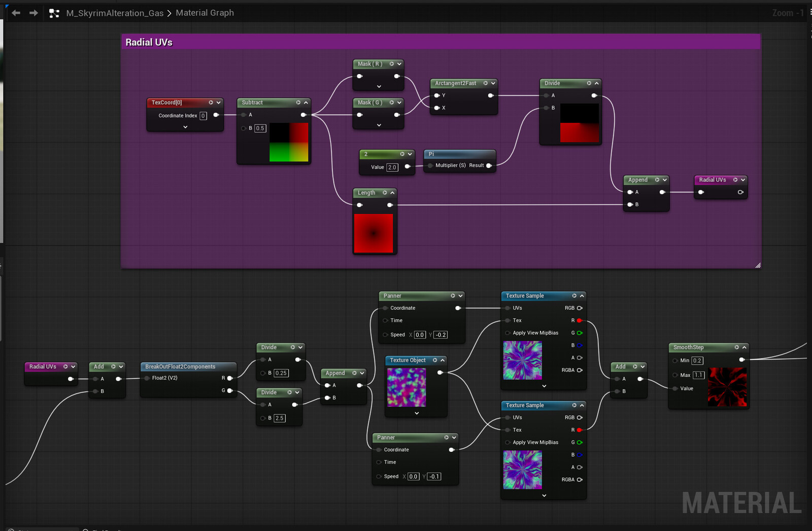The image size is (812, 531).
Task: Toggle preview icon on upper Divide node
Action: (x=589, y=83)
